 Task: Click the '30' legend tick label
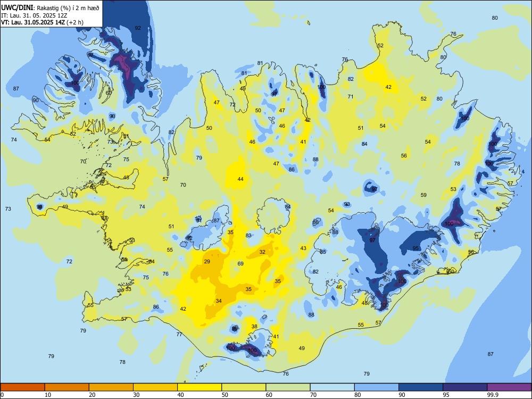coord(136,395)
